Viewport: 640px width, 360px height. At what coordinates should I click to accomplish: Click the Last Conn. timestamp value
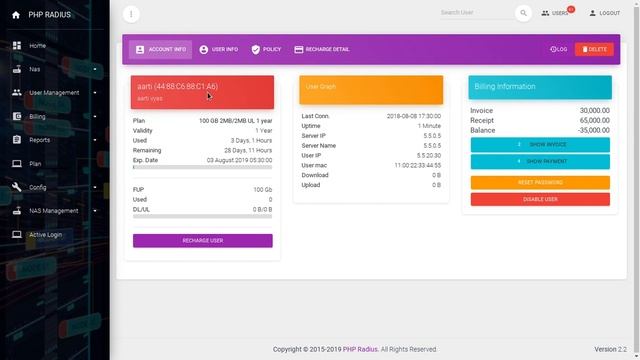(414, 116)
